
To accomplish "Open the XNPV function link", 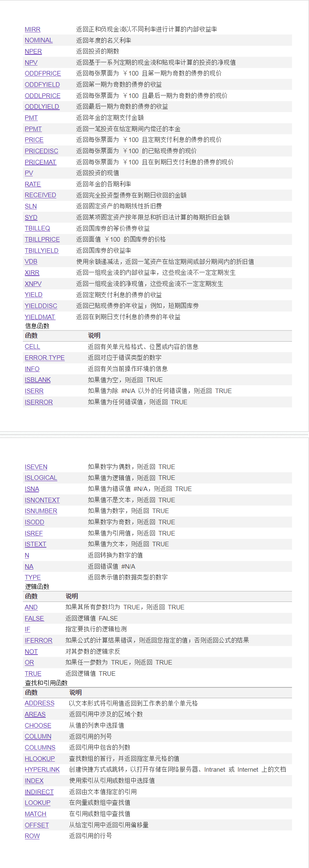I will click(x=33, y=284).
